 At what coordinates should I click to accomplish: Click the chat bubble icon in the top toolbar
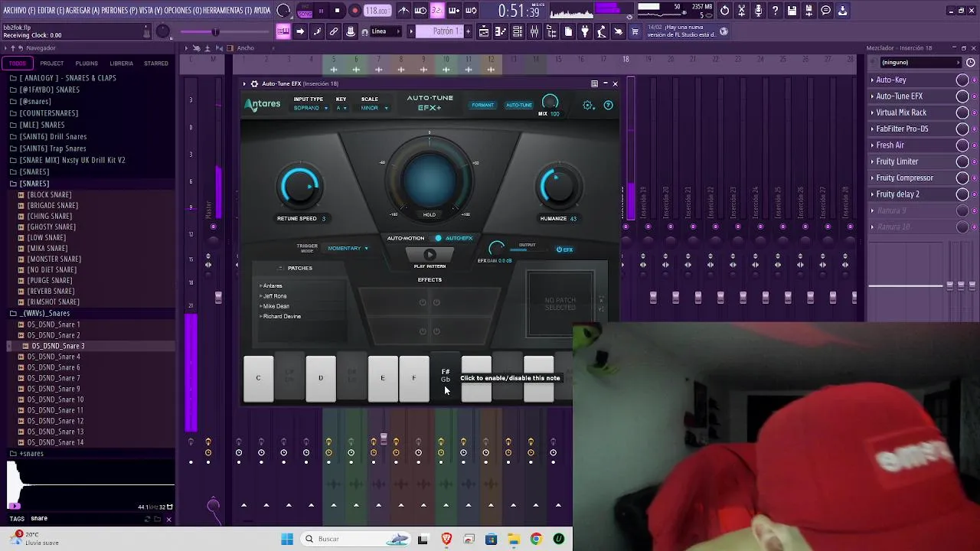click(826, 11)
